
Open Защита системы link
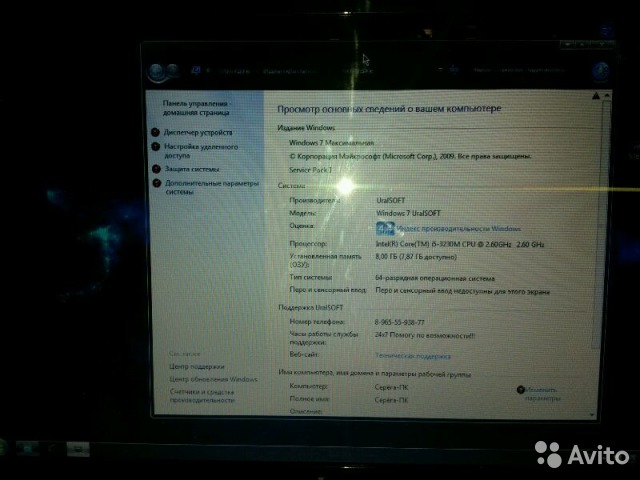(x=192, y=169)
